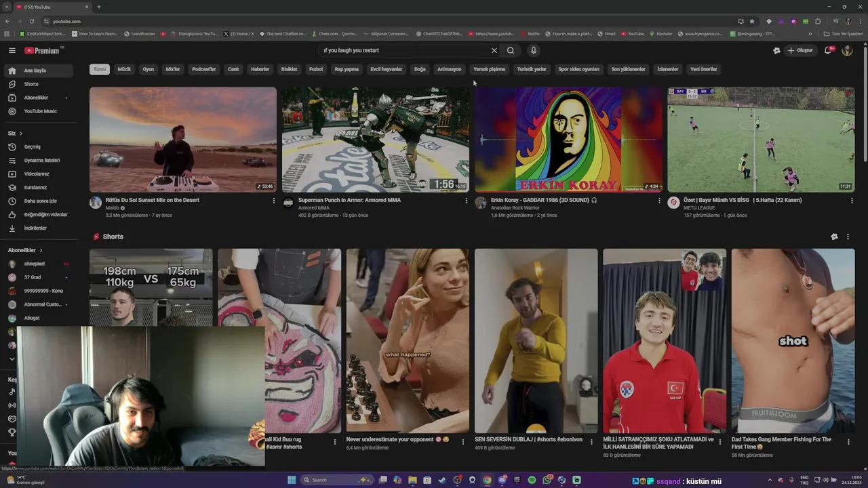Open Kurslarınız in sidebar
868x488 pixels.
tap(39, 187)
